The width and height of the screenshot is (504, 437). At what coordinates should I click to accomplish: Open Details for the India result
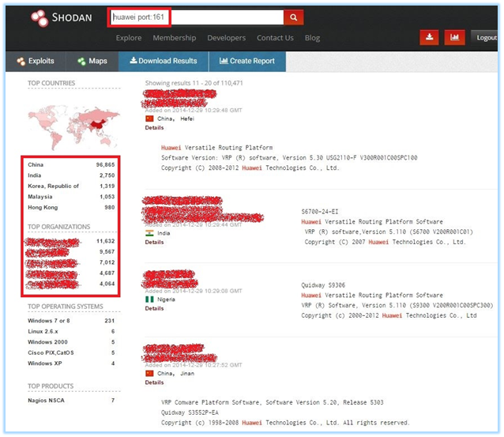click(x=154, y=242)
